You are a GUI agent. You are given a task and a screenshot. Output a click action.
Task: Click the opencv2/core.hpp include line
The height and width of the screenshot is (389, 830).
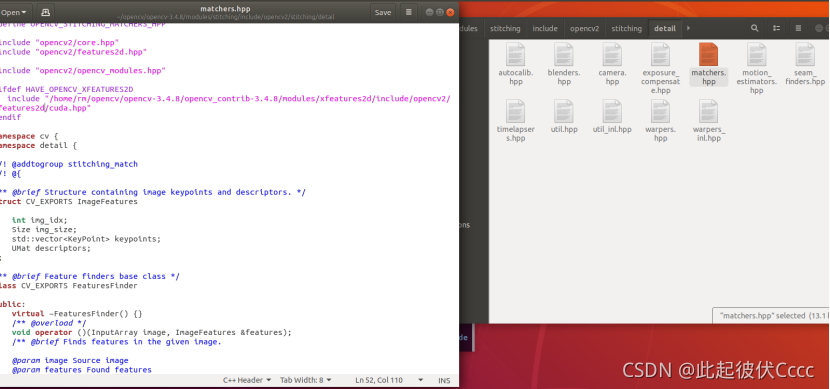[59, 42]
